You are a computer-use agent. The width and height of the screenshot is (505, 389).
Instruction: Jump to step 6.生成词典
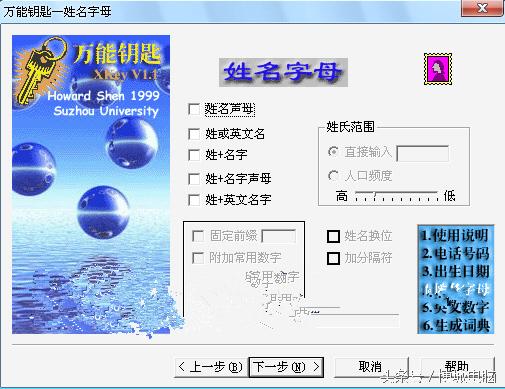coord(455,325)
